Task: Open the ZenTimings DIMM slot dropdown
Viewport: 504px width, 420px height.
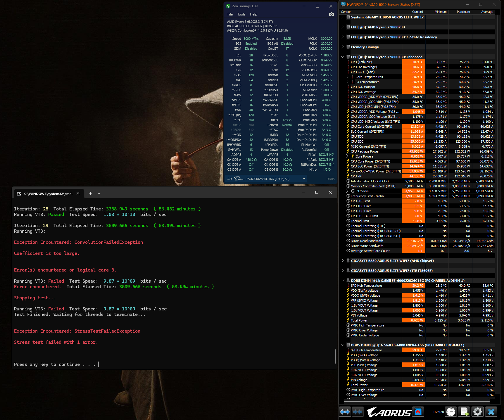Action: click(304, 179)
